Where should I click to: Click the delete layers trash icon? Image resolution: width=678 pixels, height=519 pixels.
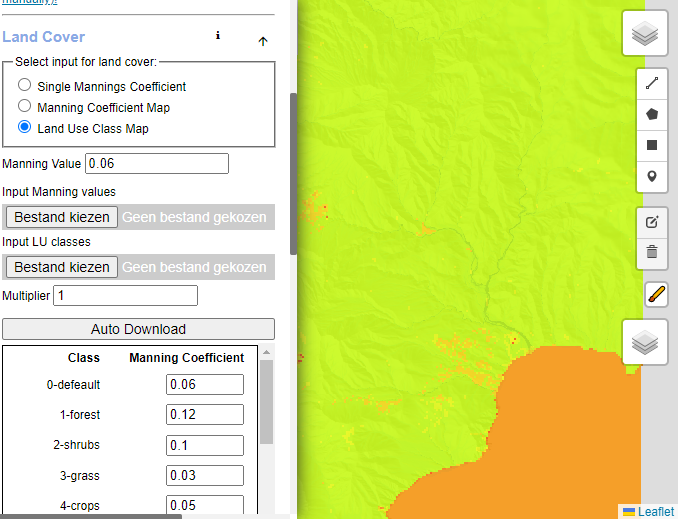[x=652, y=252]
